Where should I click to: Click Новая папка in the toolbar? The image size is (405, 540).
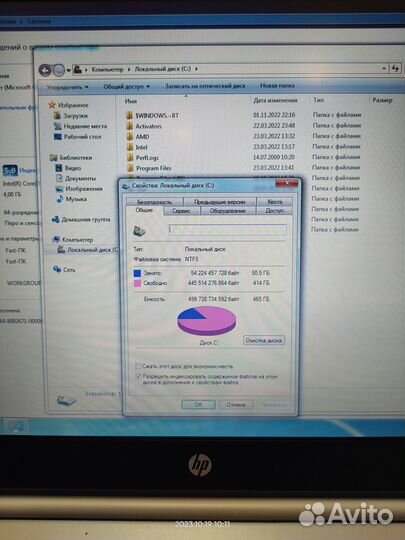(x=277, y=86)
